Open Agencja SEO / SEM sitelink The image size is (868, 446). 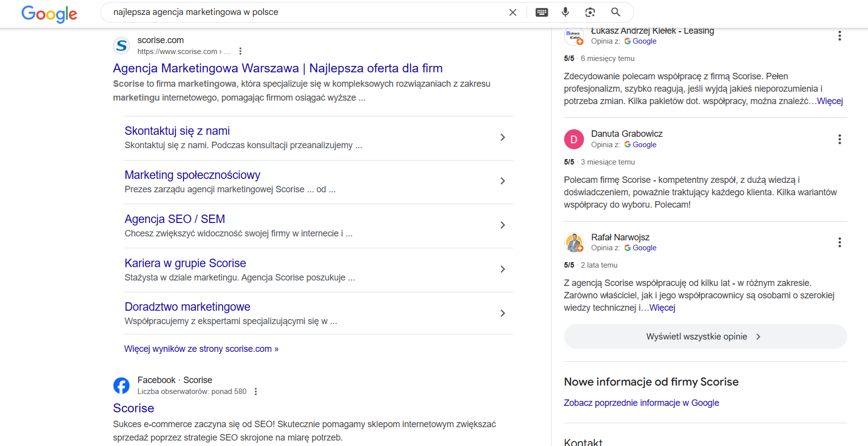[x=174, y=219]
